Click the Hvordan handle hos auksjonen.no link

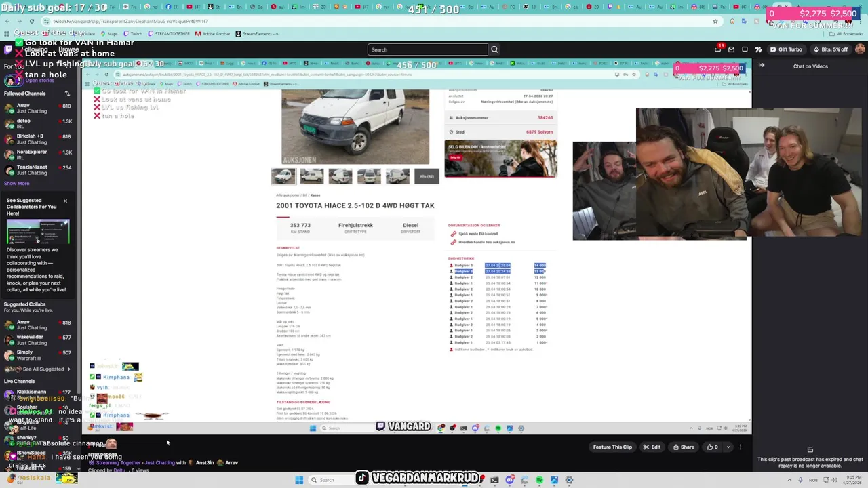tap(487, 242)
